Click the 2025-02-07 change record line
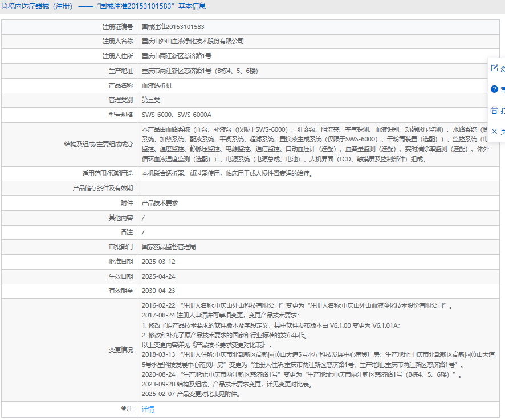This screenshot has height=420, width=505. click(192, 394)
